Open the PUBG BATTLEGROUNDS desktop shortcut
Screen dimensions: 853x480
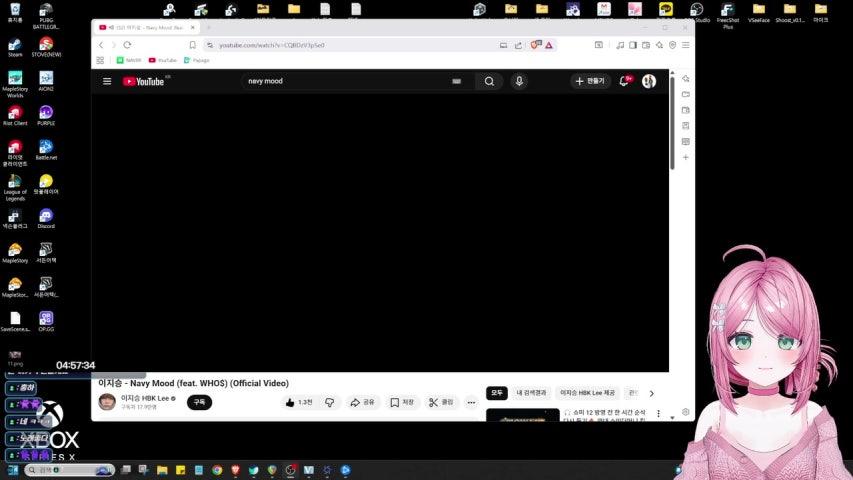pyautogui.click(x=46, y=16)
